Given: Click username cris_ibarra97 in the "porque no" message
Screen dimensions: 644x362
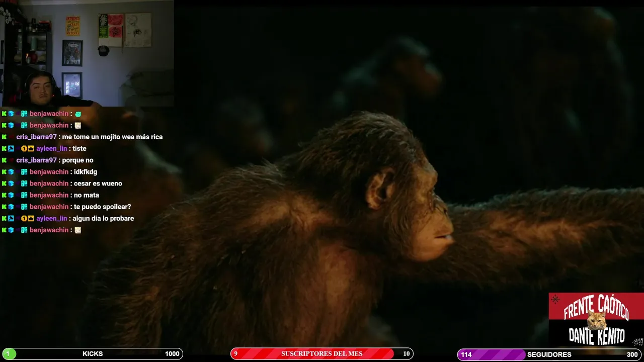Looking at the screenshot, I should pyautogui.click(x=36, y=160).
